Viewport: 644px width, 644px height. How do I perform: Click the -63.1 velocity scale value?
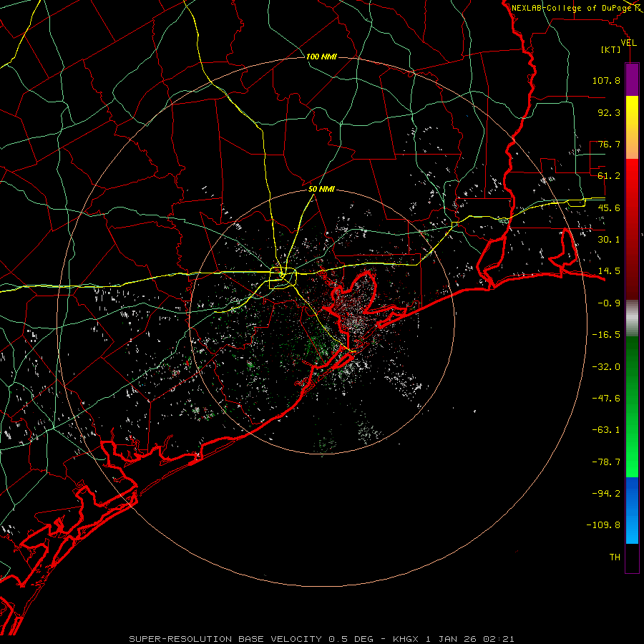(606, 430)
